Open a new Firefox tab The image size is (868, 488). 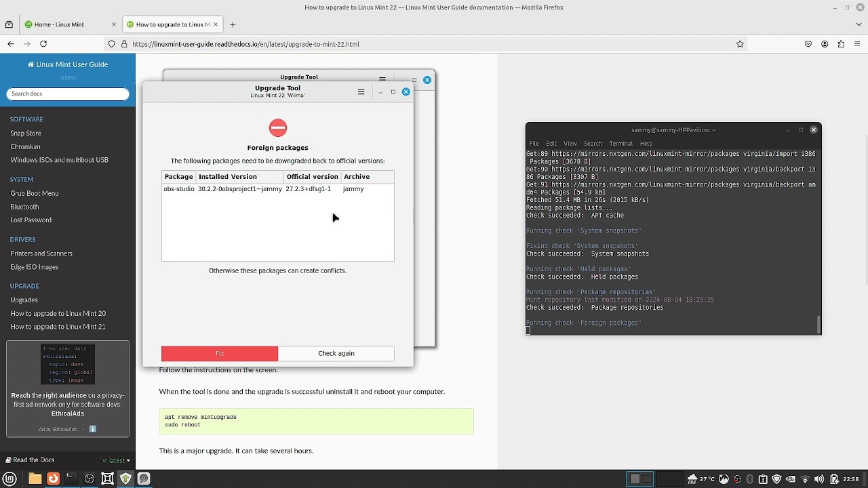tap(233, 24)
